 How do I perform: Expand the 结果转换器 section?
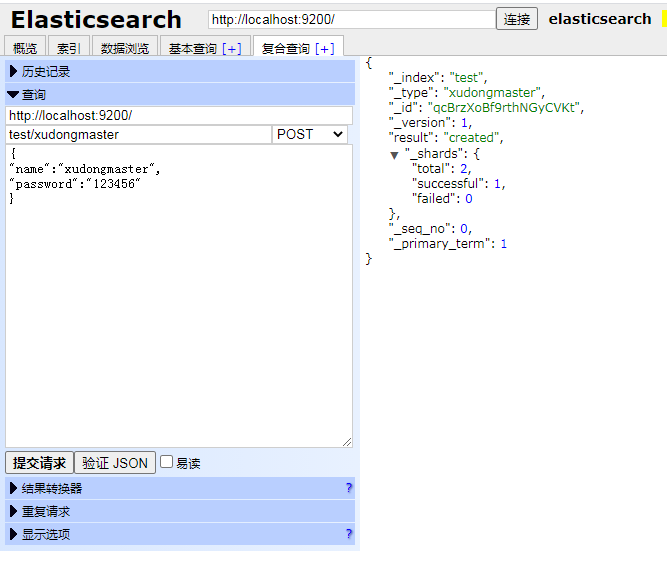coord(180,488)
